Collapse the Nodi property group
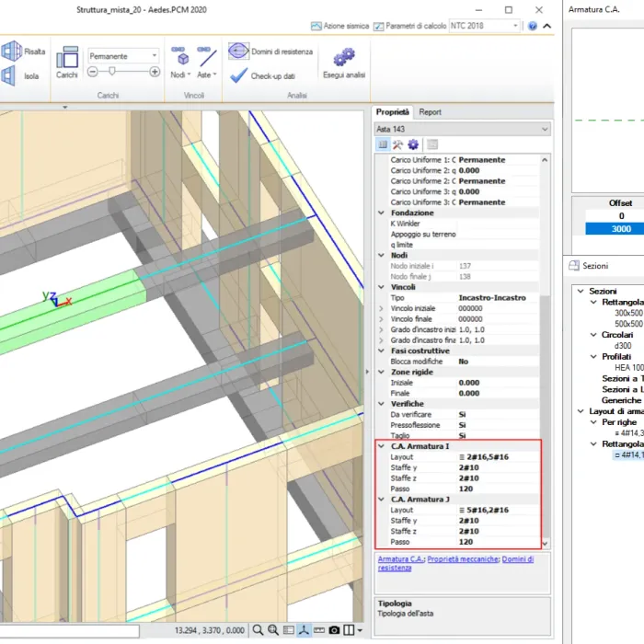Viewport: 644px width, 644px height. coord(381,255)
